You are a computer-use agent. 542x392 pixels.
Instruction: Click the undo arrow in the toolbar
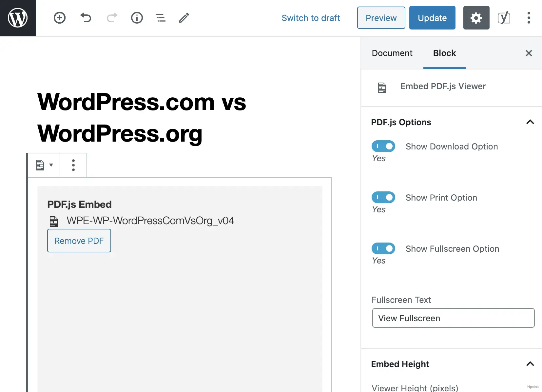(86, 18)
